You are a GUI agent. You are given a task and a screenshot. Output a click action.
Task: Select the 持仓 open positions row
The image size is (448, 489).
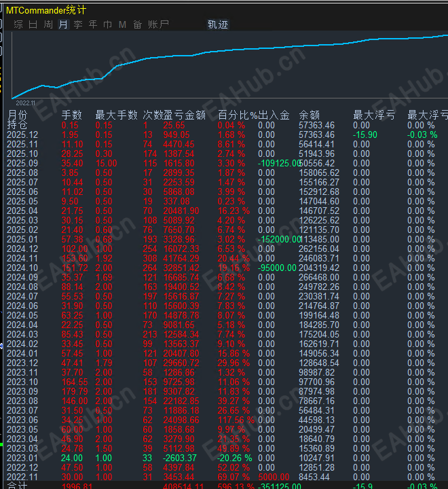tap(224, 125)
